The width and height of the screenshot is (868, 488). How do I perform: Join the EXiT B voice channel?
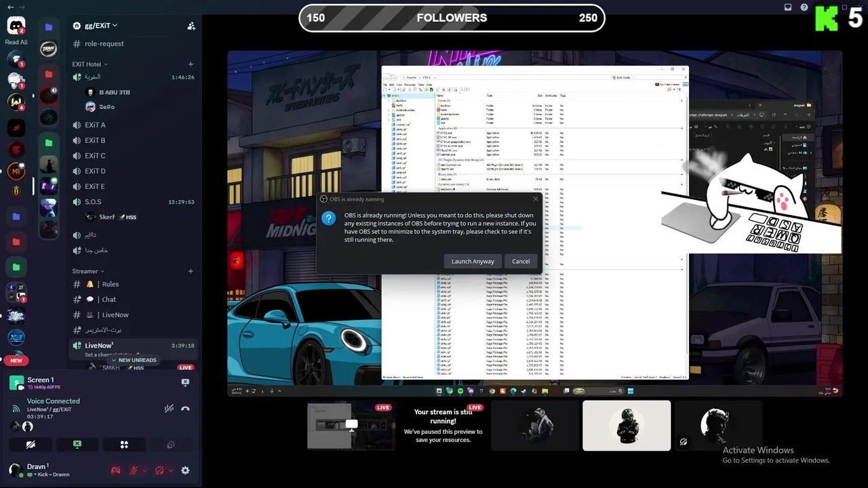[x=95, y=140]
